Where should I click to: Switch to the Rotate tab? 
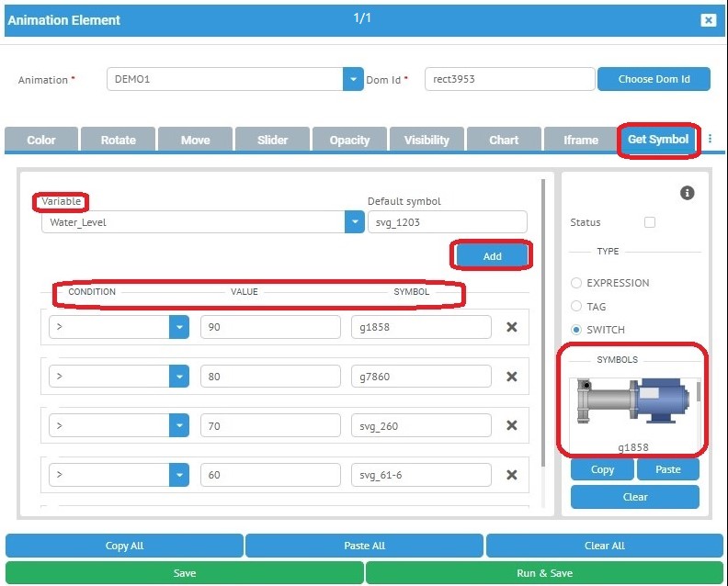(x=118, y=140)
